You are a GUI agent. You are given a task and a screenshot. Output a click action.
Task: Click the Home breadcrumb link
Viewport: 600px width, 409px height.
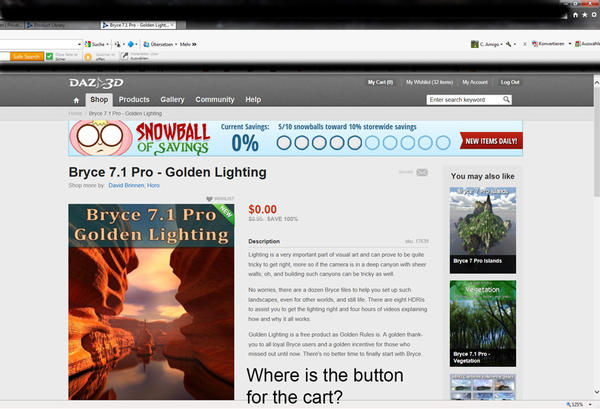(x=75, y=113)
